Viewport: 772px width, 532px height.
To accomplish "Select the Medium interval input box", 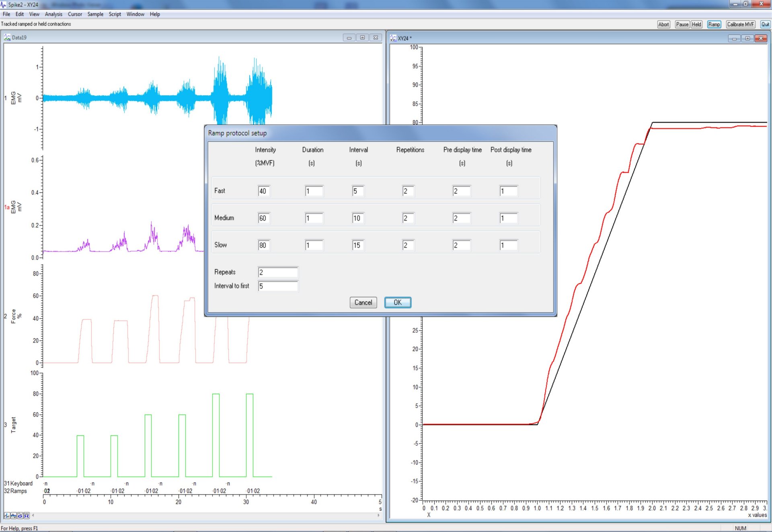I will (x=358, y=218).
